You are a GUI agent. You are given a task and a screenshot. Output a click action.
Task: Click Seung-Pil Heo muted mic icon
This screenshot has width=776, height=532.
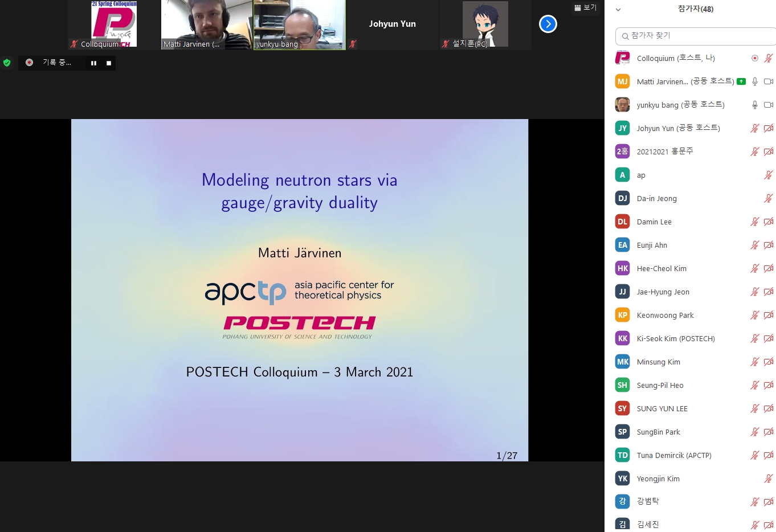pyautogui.click(x=755, y=385)
